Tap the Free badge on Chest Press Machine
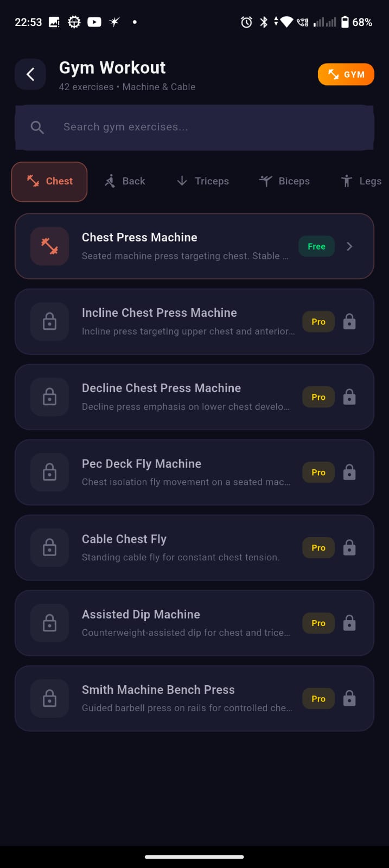Screen dimensions: 389x868 point(316,247)
